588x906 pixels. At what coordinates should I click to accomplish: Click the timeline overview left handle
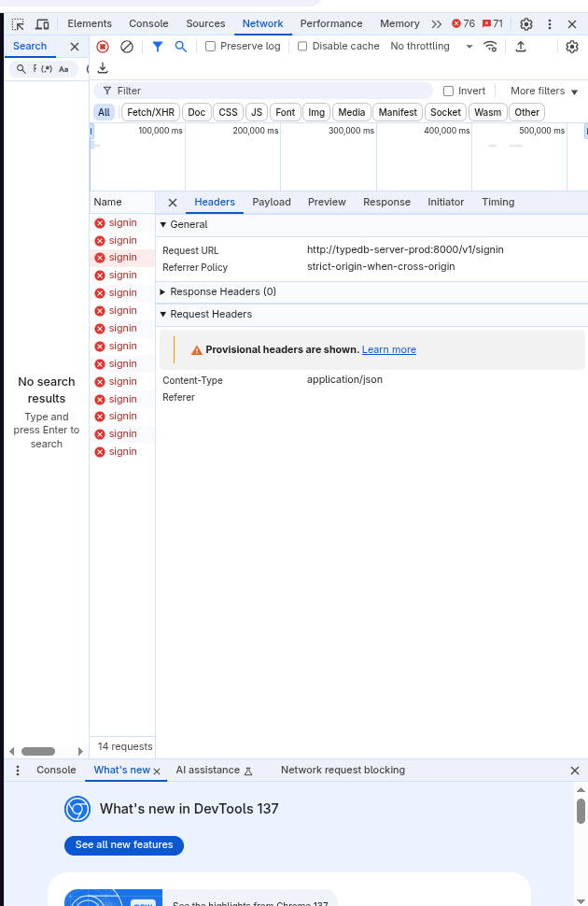click(91, 132)
